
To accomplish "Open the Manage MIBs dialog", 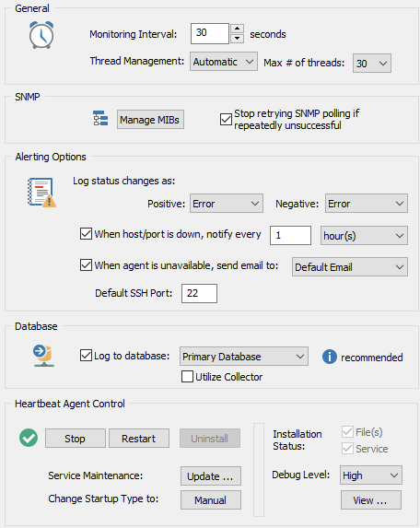I will [x=150, y=120].
